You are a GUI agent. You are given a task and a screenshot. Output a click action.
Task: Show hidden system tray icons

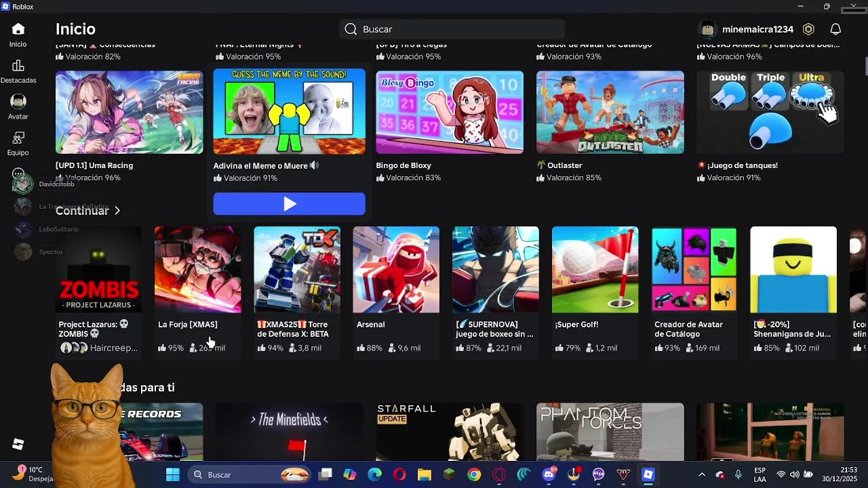702,474
